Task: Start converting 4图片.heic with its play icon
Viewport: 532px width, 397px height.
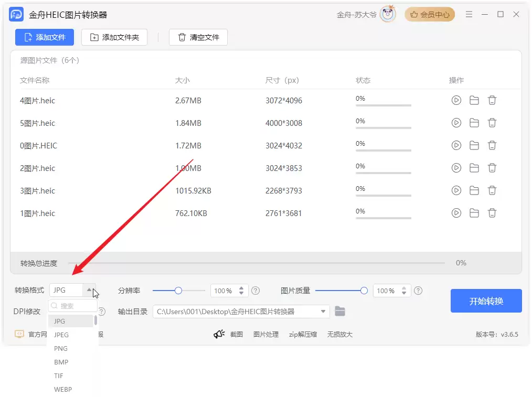Action: 456,100
